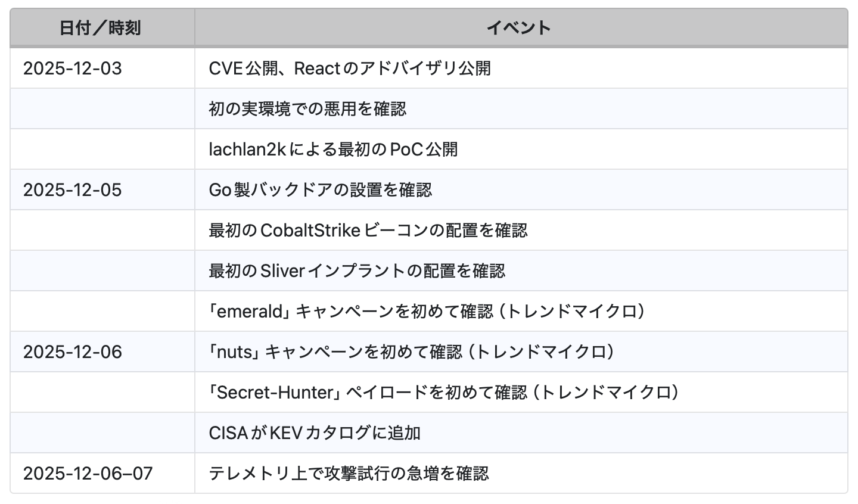Viewport: 858px width, 504px height.
Task: Select the 「nuts」キャンペーン event cell
Action: pyautogui.click(x=411, y=352)
